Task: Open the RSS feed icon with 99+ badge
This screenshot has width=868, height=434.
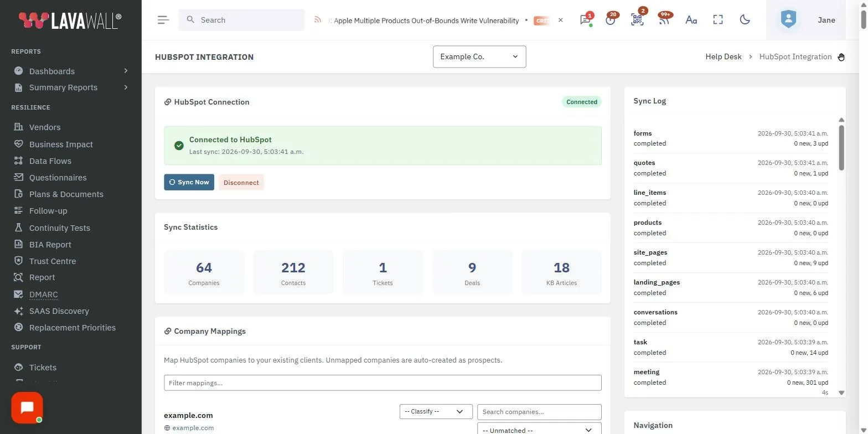Action: click(664, 20)
